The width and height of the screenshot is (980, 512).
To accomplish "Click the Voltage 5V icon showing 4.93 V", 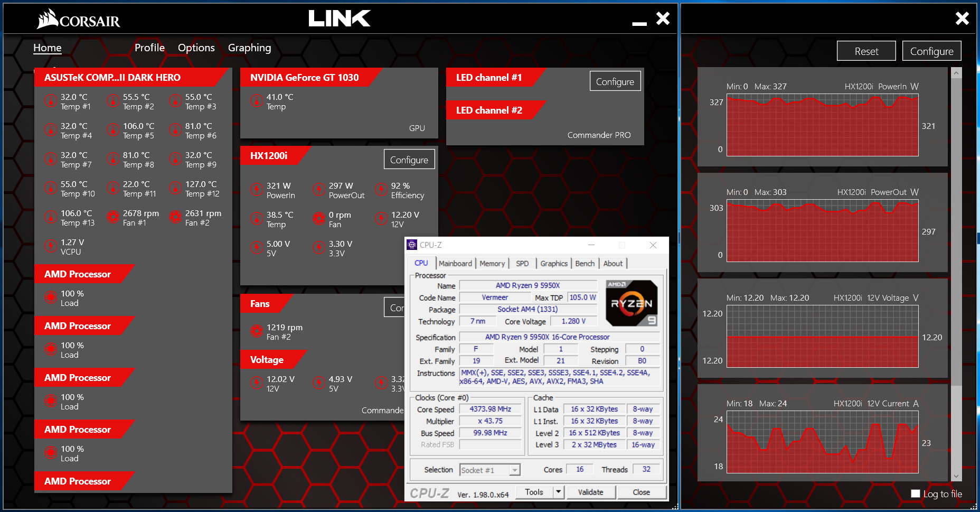I will [319, 383].
